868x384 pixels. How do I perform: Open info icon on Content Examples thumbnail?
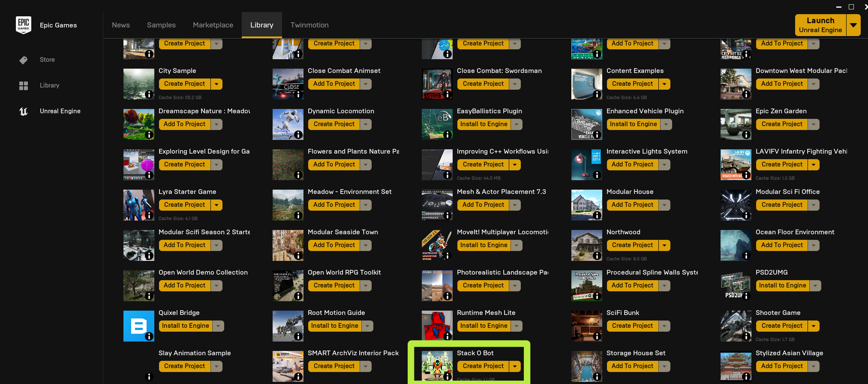tap(597, 94)
